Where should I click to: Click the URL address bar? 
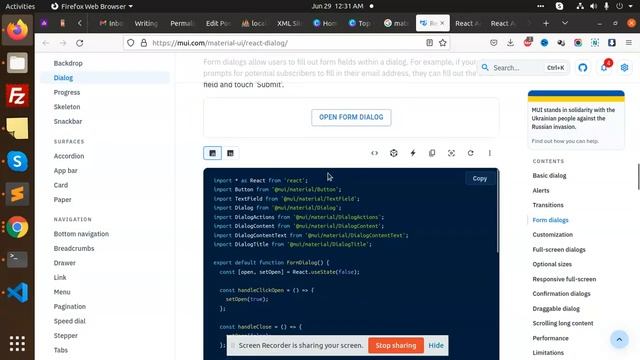click(x=286, y=43)
